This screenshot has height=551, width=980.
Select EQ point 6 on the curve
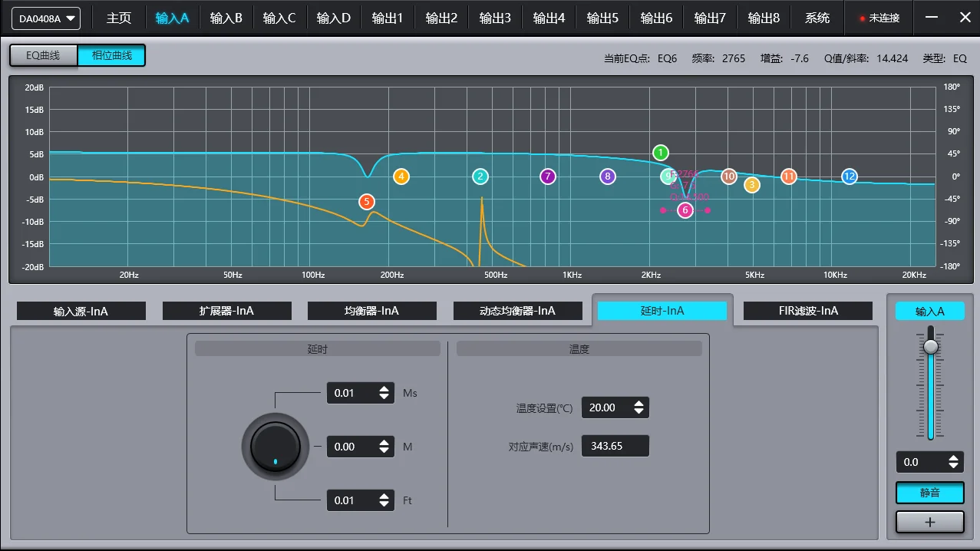click(x=685, y=210)
